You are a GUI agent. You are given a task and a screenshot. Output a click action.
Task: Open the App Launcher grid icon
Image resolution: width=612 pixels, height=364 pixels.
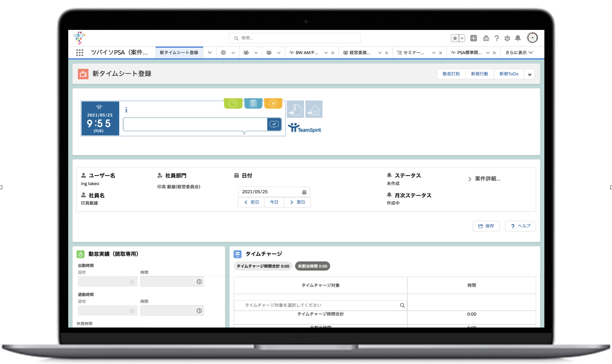coord(80,53)
